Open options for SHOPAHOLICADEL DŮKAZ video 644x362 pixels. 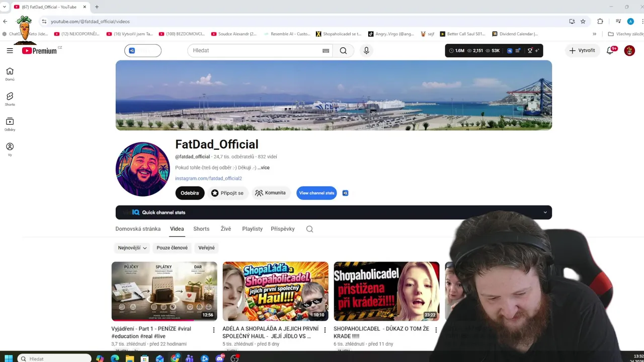coord(436,330)
